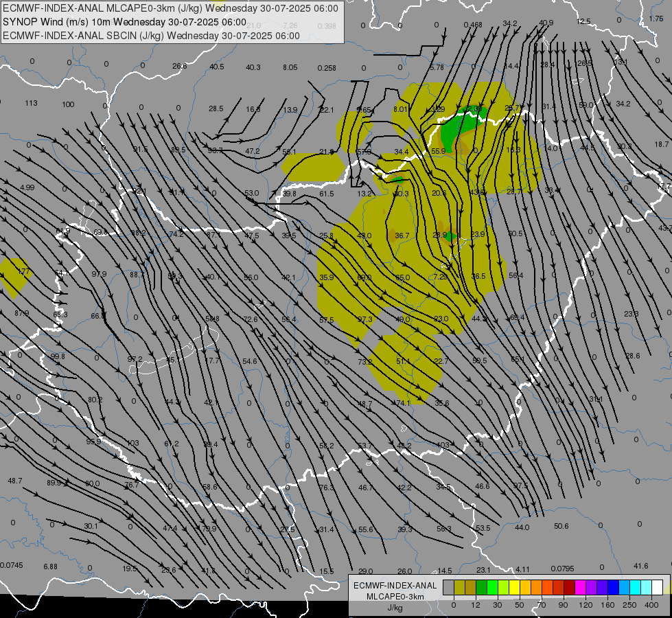Click the map value 97.2
The height and width of the screenshot is (618, 672).
[x=135, y=358]
